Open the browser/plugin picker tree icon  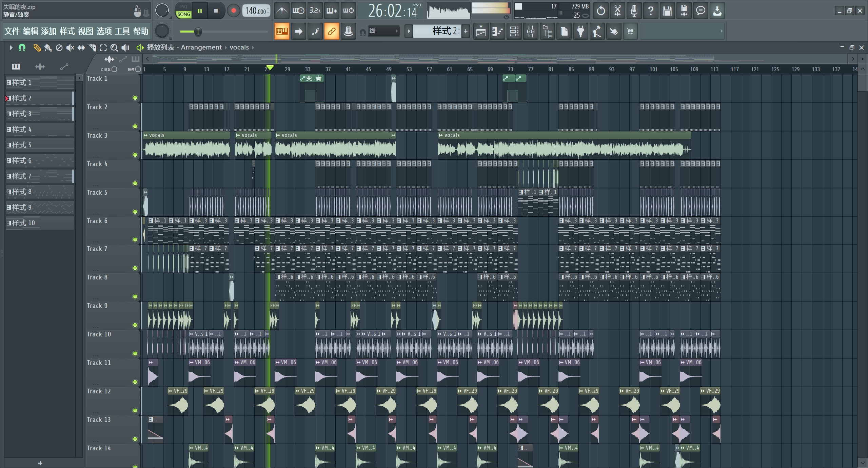point(547,32)
